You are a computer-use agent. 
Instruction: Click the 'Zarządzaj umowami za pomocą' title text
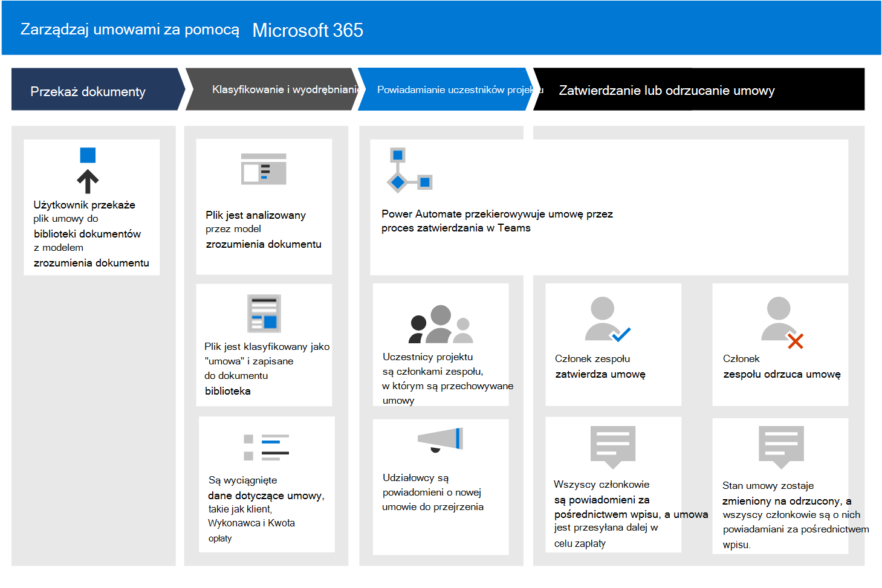click(130, 29)
